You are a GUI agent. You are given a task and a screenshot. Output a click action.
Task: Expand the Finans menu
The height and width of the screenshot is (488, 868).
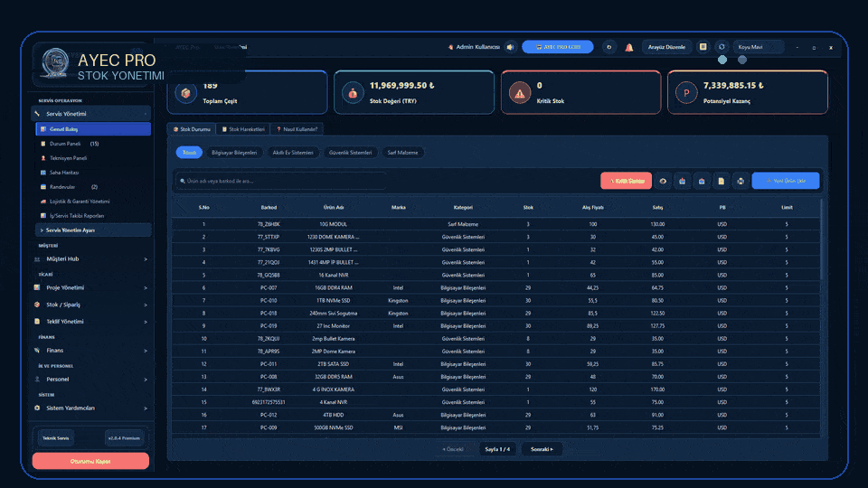coord(91,351)
